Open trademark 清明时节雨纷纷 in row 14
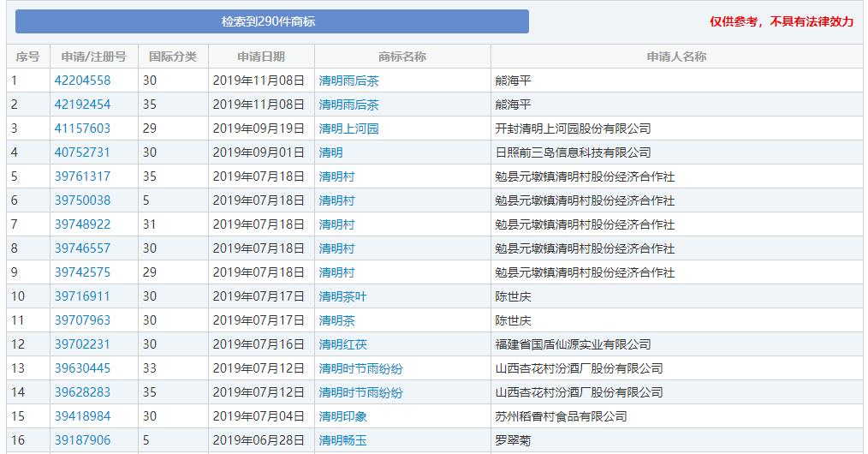Image resolution: width=868 pixels, height=454 pixels. pyautogui.click(x=361, y=392)
